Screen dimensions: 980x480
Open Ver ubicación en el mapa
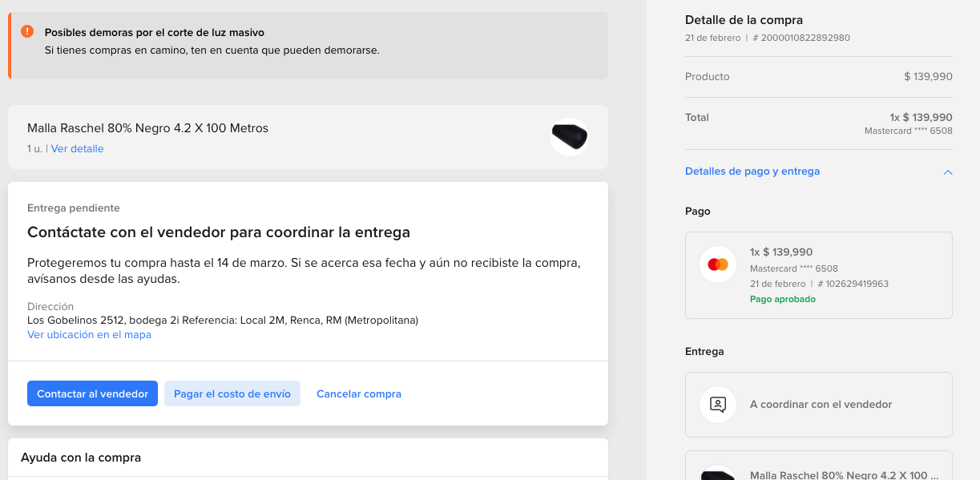pyautogui.click(x=89, y=335)
